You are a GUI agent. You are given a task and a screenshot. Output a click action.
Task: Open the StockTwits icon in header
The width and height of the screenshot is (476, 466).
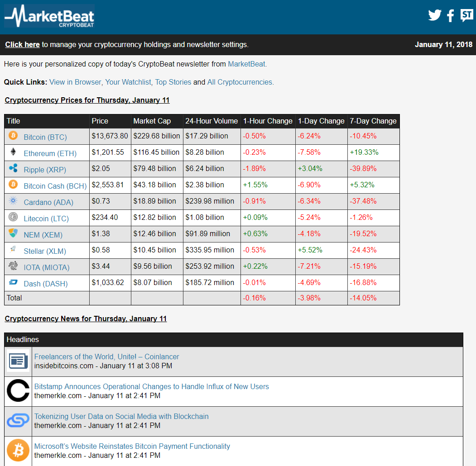tap(466, 15)
